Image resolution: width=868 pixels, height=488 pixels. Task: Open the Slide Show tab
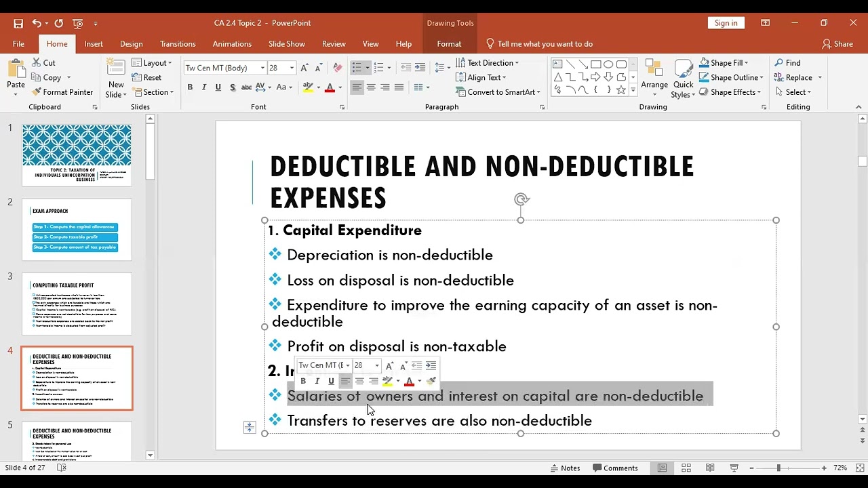click(x=287, y=44)
